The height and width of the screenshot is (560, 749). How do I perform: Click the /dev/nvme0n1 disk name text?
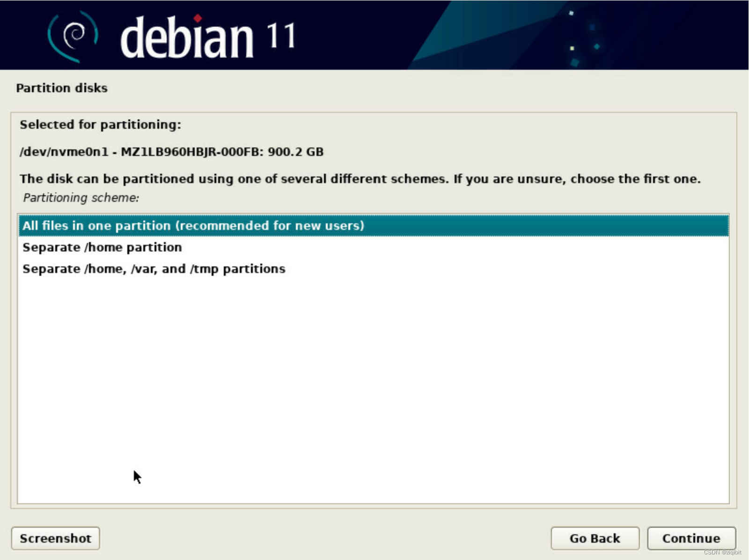coord(171,152)
